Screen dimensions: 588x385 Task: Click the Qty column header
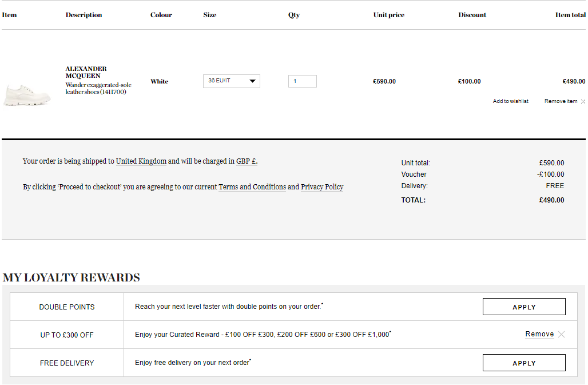294,15
